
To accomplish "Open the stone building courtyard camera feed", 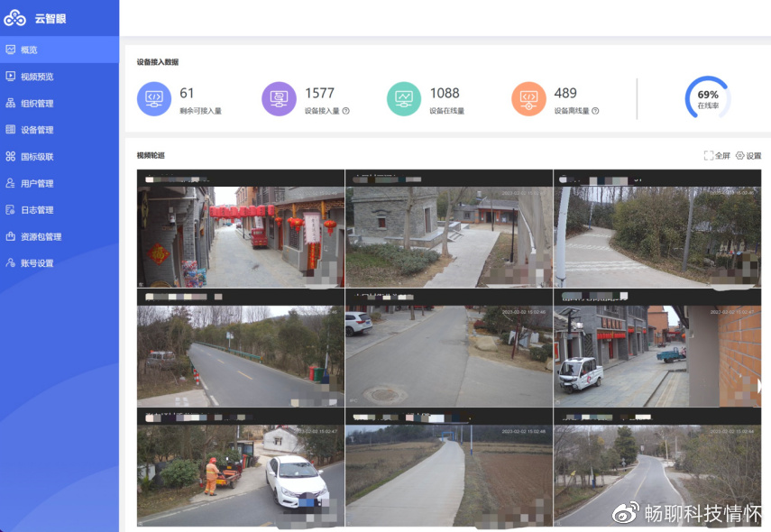I will [x=449, y=236].
